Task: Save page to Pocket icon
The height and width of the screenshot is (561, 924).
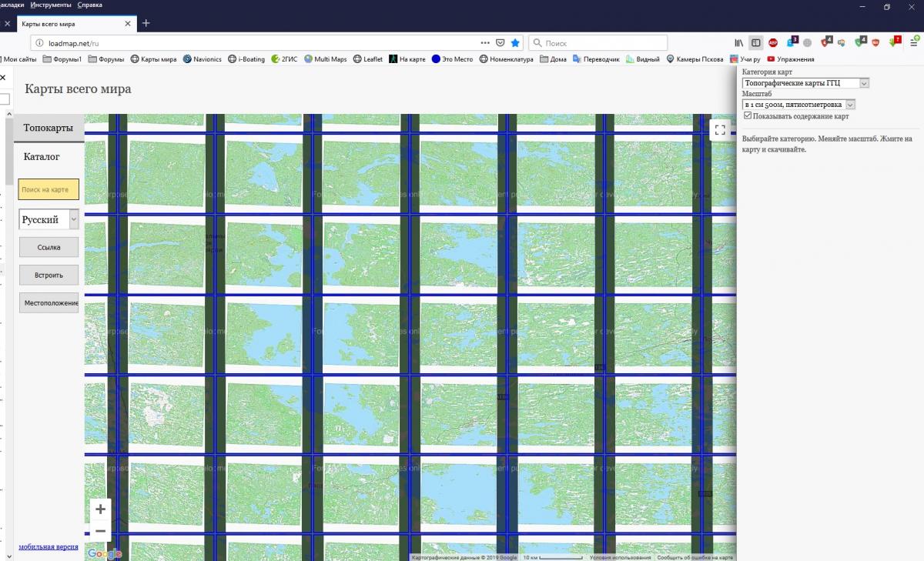Action: [500, 43]
